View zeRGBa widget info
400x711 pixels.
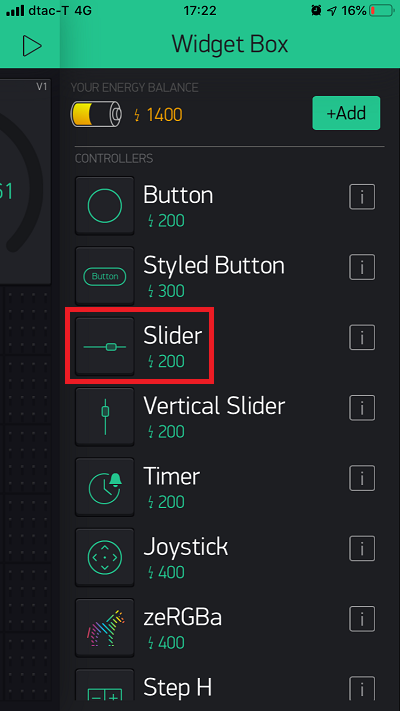pyautogui.click(x=362, y=619)
